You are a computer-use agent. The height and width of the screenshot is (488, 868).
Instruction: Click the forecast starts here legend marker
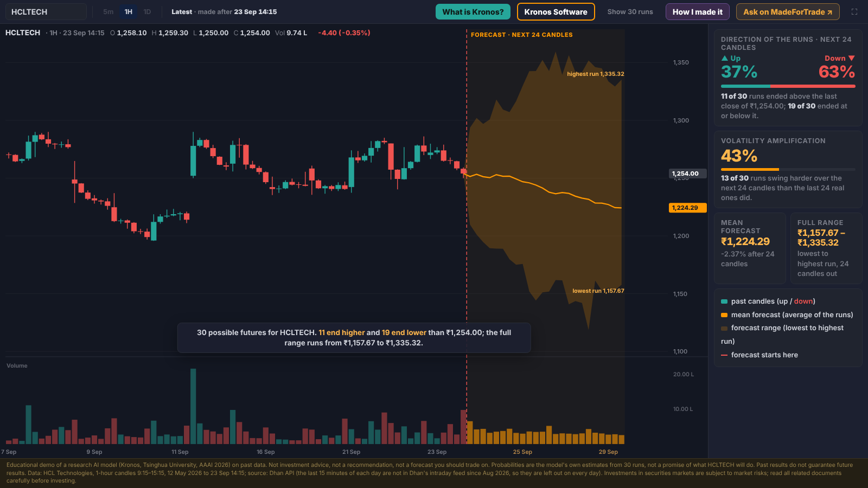pyautogui.click(x=724, y=355)
